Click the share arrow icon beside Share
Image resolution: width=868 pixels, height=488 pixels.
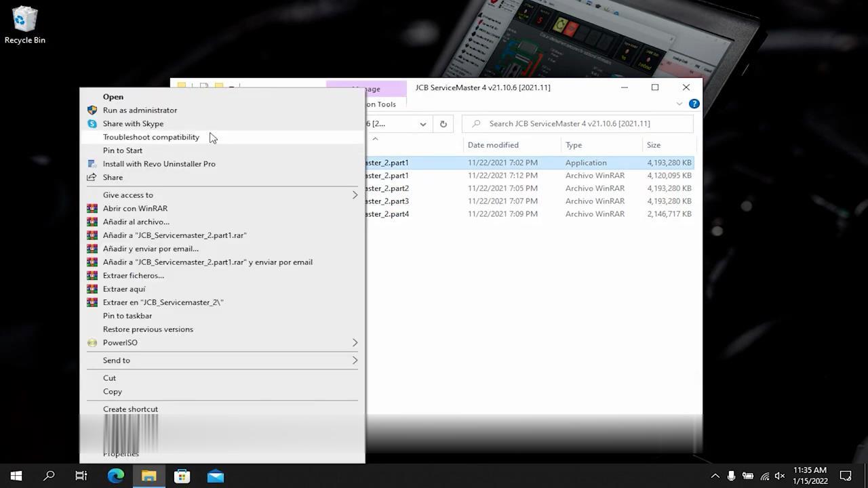point(92,177)
